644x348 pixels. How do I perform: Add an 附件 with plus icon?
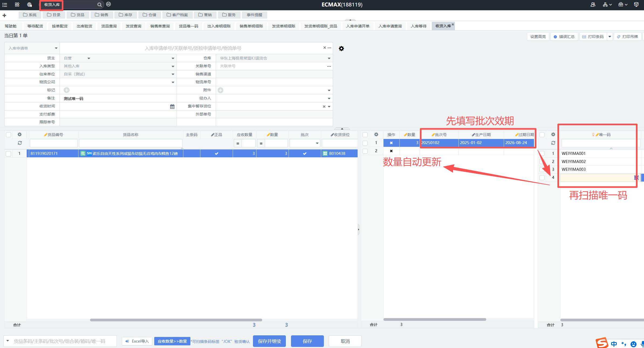[220, 90]
